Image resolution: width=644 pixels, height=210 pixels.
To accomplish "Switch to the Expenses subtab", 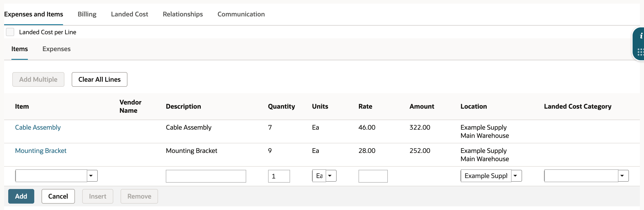I will (x=56, y=49).
